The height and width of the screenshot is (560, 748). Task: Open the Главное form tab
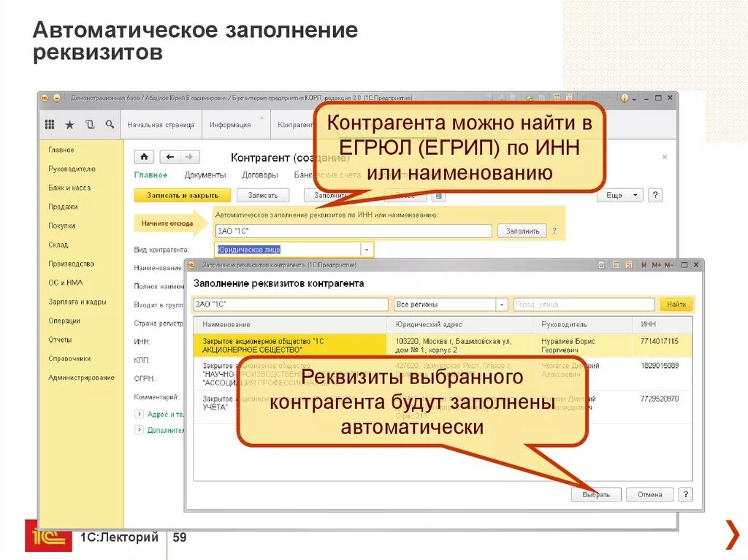click(150, 175)
